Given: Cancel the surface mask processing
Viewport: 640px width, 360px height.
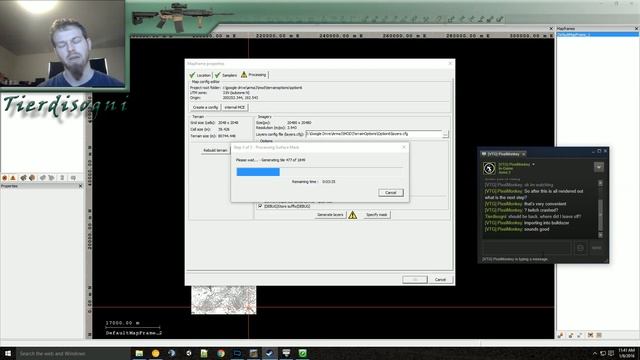Looking at the screenshot, I should (391, 193).
